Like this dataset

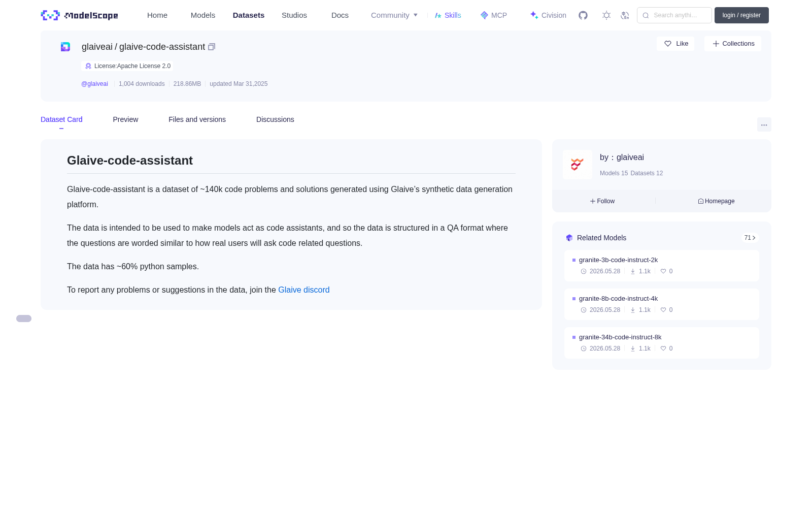675,44
